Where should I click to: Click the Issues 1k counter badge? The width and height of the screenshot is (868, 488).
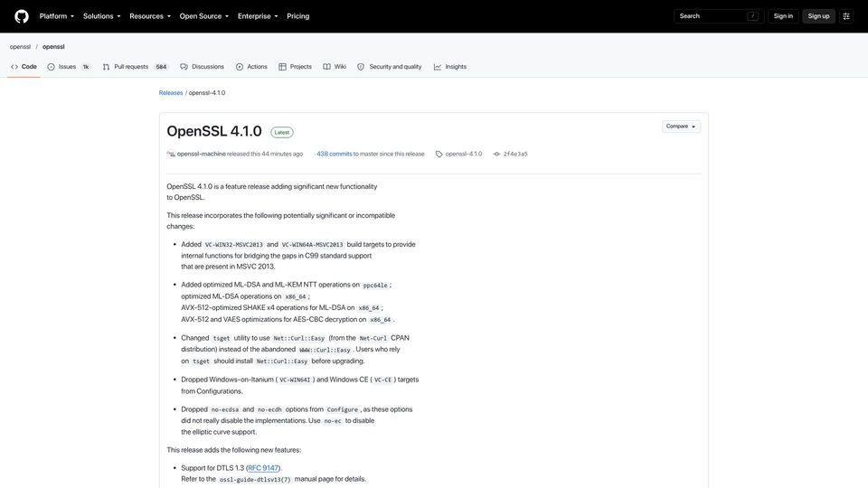tap(86, 67)
